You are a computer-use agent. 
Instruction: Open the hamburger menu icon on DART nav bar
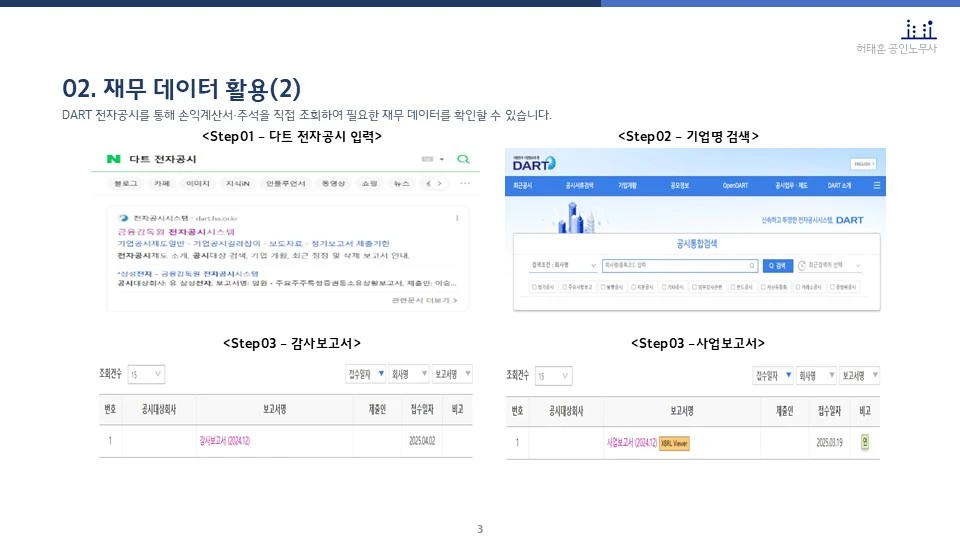coord(877,186)
